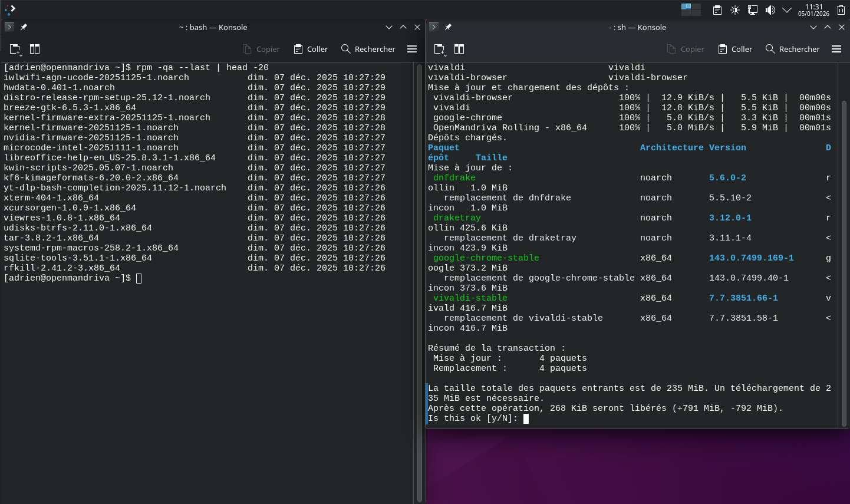Screen dimensions: 850x504
Task: Click split view icon in right sh Konsole
Action: click(459, 49)
